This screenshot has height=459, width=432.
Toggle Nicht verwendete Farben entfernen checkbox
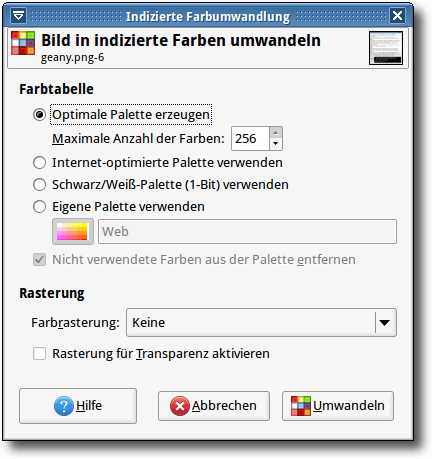pyautogui.click(x=39, y=259)
